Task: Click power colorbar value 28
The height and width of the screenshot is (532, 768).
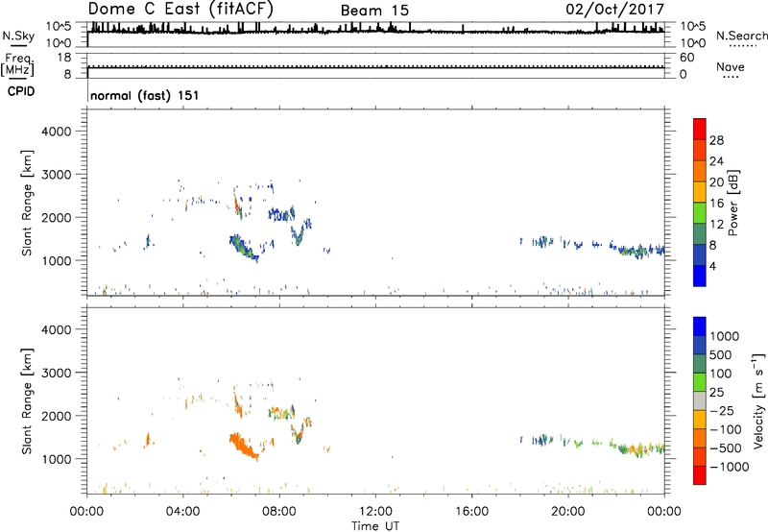Action: pos(716,140)
